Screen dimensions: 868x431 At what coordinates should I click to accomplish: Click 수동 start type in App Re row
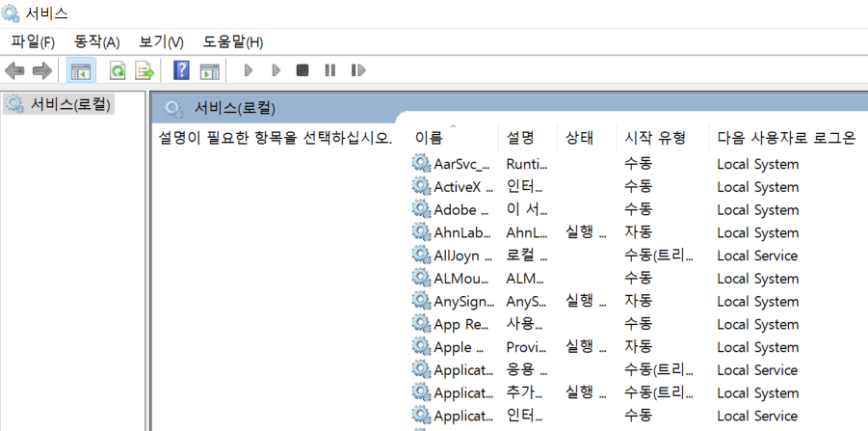pos(639,324)
